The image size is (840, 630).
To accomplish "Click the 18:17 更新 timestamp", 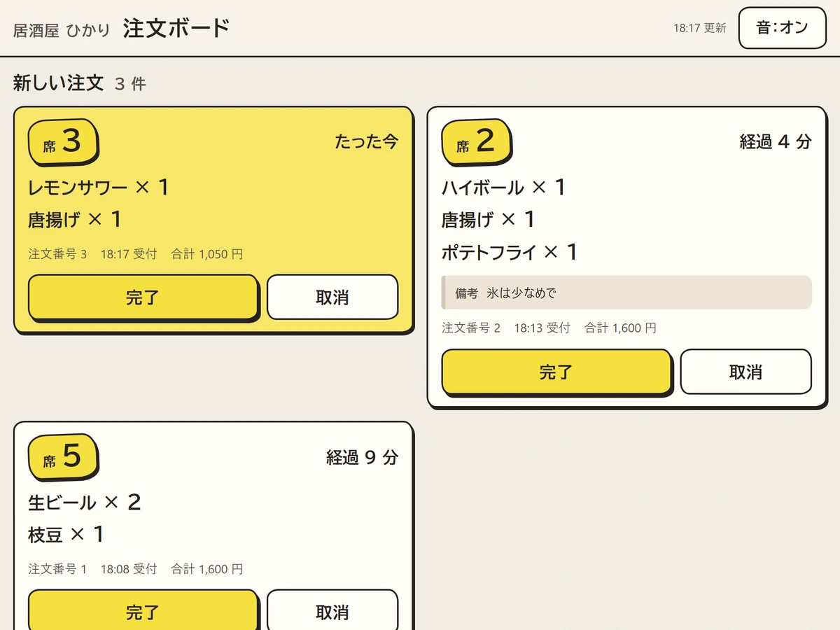I will [x=700, y=28].
